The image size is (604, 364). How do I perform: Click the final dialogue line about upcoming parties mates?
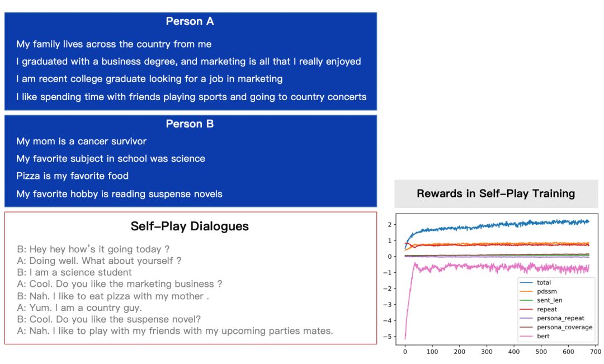175,331
